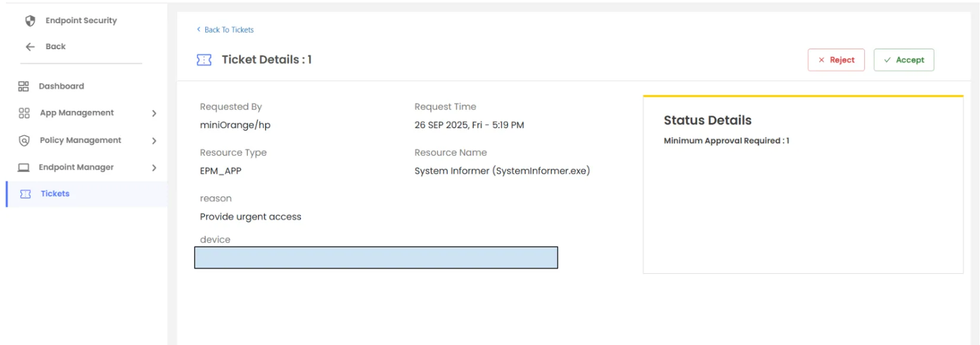
Task: Click the Endpoint Security title text
Action: (x=81, y=21)
